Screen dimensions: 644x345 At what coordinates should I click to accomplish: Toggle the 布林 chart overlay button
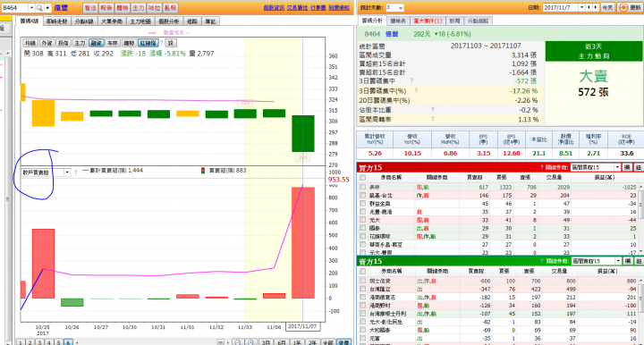click(113, 43)
